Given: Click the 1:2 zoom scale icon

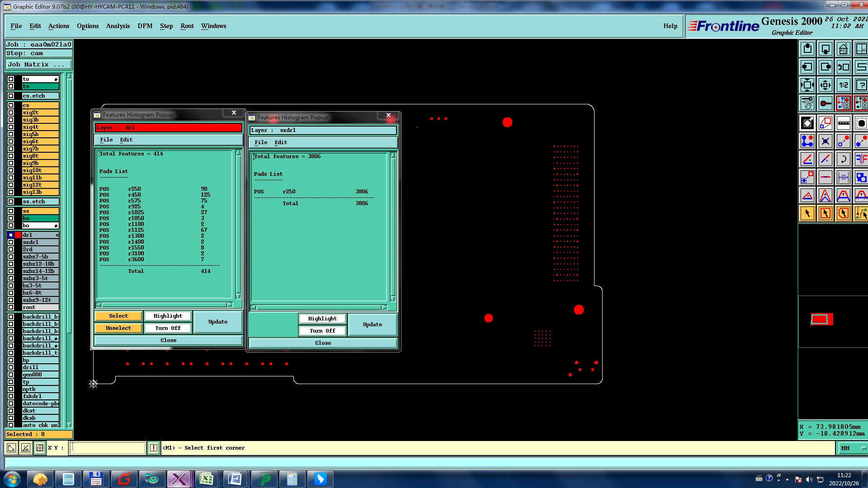Looking at the screenshot, I should click(x=843, y=85).
